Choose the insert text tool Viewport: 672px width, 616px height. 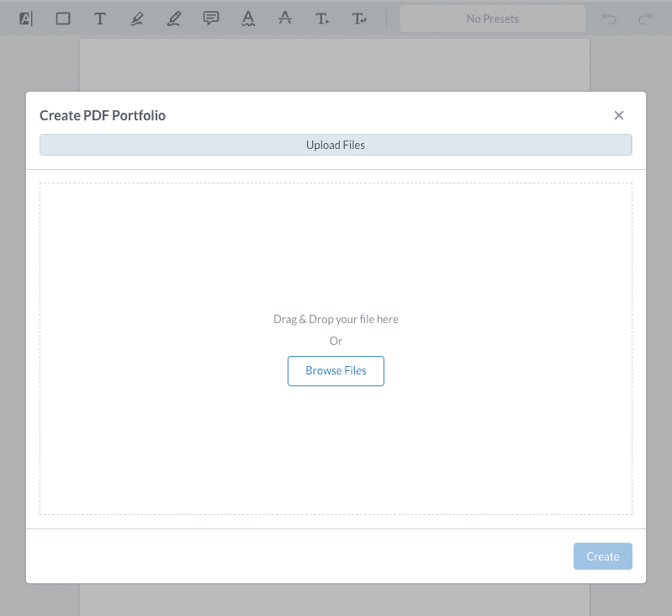point(322,19)
